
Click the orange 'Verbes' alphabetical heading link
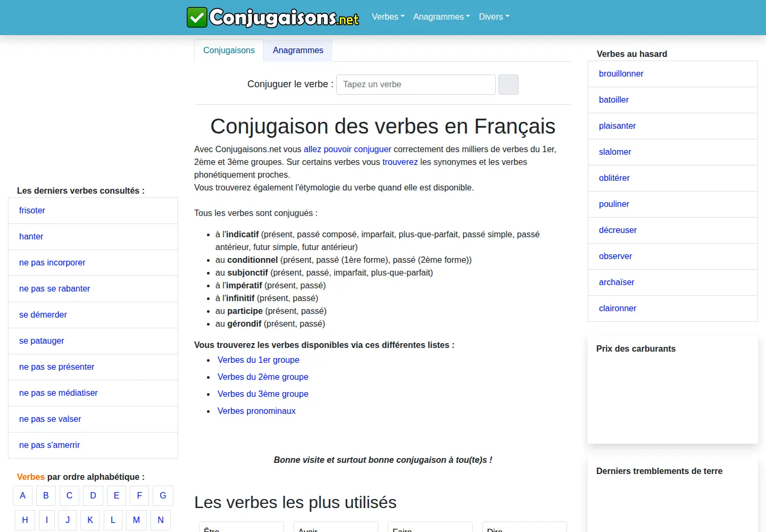[x=31, y=477]
